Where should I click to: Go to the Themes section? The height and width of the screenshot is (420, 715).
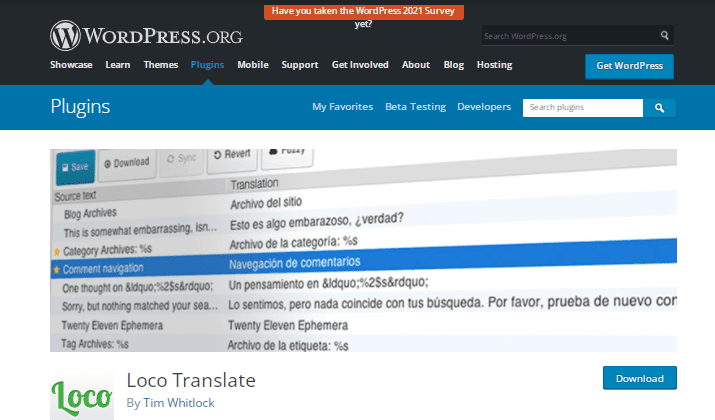point(161,65)
